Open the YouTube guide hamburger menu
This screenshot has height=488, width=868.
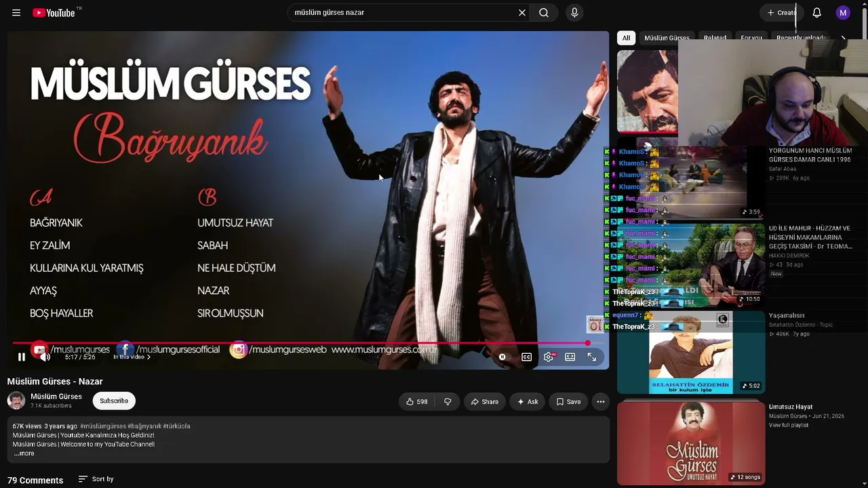point(16,13)
